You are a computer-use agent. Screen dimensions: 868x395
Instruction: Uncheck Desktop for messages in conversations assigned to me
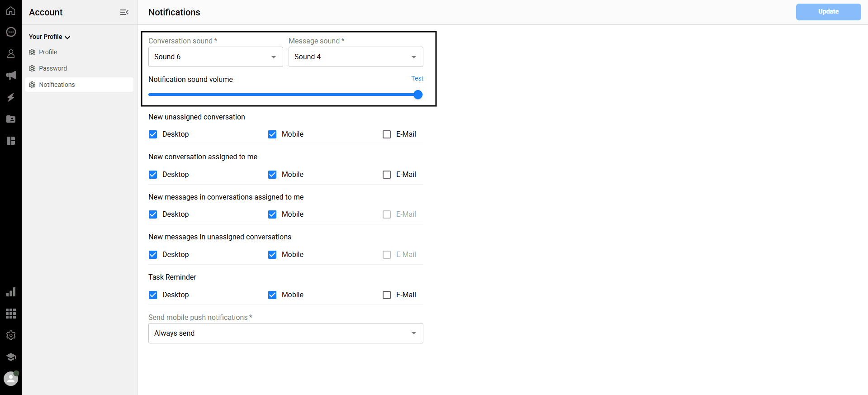(153, 214)
